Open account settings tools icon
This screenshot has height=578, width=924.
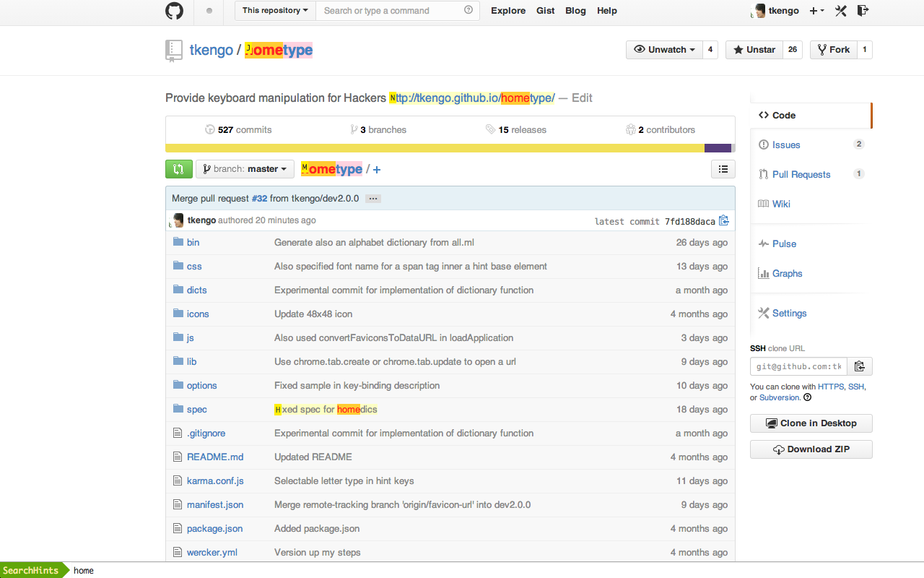[840, 11]
